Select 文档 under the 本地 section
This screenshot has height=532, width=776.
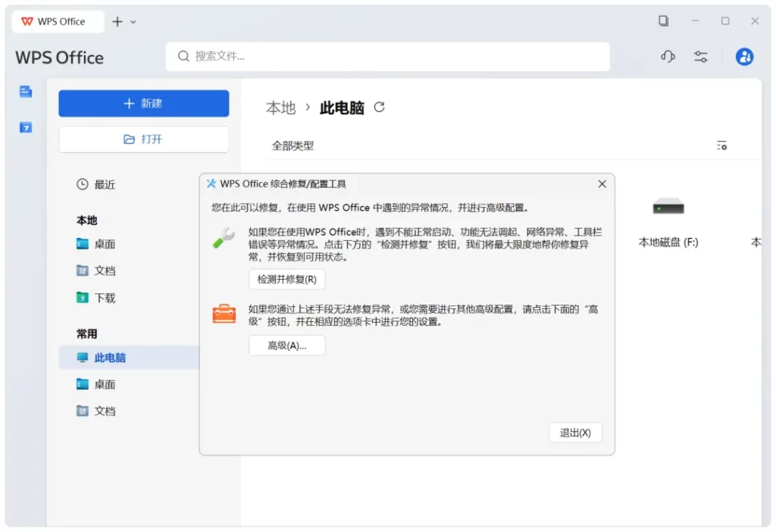point(96,271)
